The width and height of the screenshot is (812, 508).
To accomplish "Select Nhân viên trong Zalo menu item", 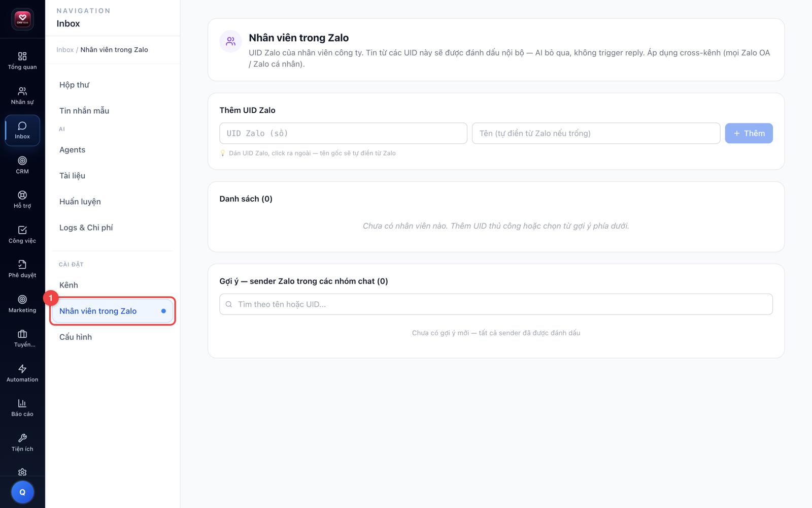I will (x=113, y=311).
